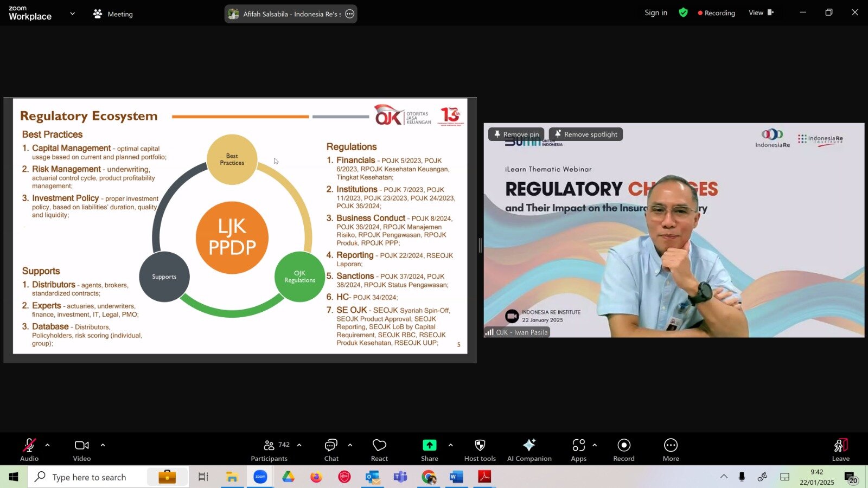The height and width of the screenshot is (488, 868).
Task: Click the Windows taskbar search box
Action: click(x=90, y=477)
